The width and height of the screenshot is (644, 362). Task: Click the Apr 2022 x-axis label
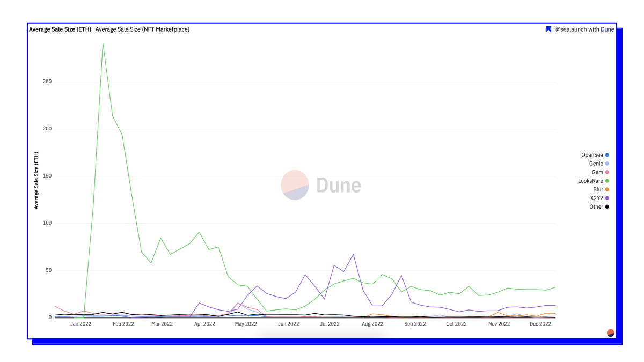(204, 324)
